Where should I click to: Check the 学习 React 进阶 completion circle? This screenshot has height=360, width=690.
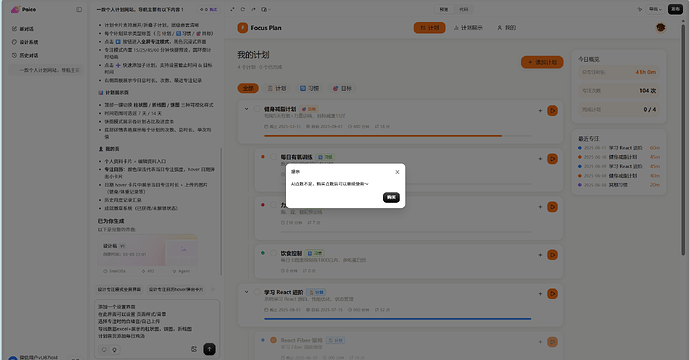click(x=257, y=292)
